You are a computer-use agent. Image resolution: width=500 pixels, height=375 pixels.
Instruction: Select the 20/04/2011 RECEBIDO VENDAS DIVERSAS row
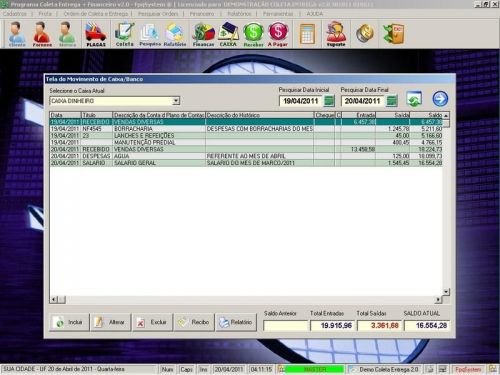click(x=246, y=149)
